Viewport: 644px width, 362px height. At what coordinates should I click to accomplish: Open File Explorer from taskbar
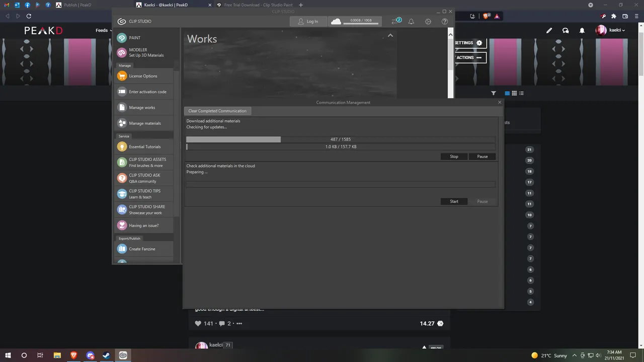click(x=57, y=355)
